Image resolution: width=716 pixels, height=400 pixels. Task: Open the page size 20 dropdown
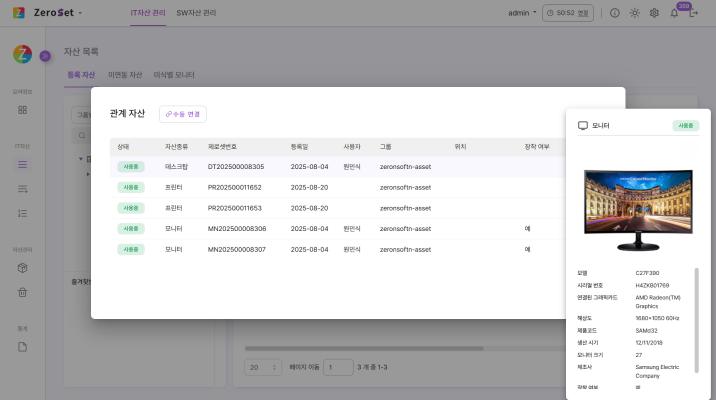263,367
